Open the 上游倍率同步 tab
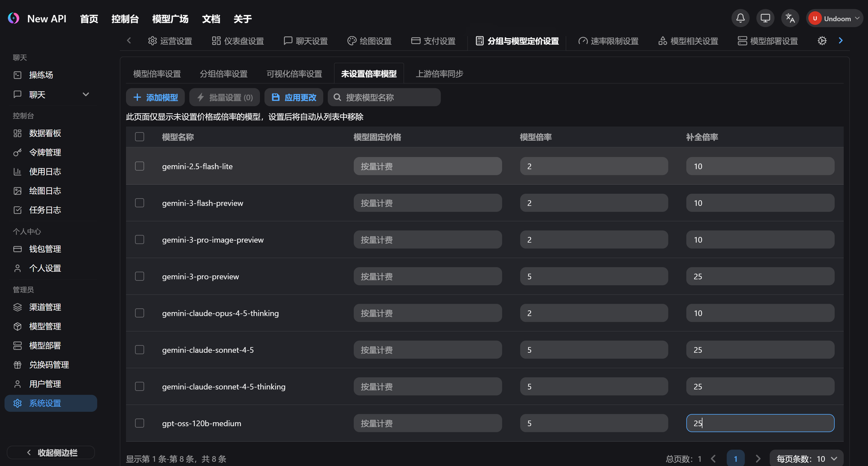The width and height of the screenshot is (868, 466). click(439, 73)
